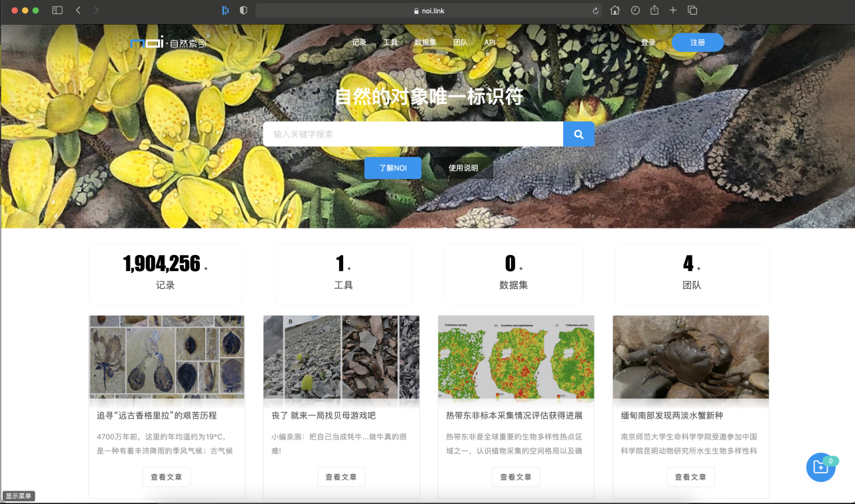Click 查看文章 under 热带东非 article

coord(516,477)
